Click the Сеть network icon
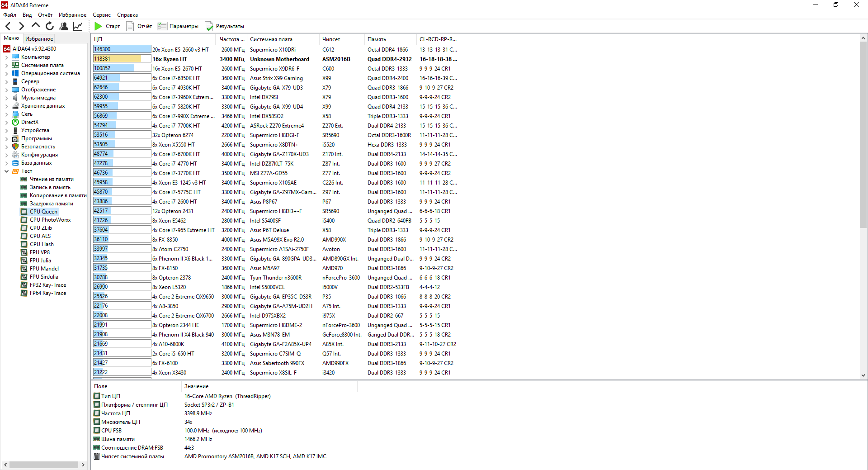Screen dimensions: 868x470 [15, 114]
